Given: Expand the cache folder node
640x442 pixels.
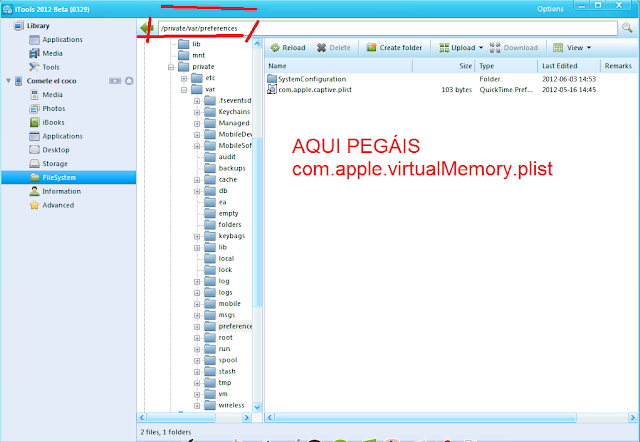Looking at the screenshot, I should (197, 180).
